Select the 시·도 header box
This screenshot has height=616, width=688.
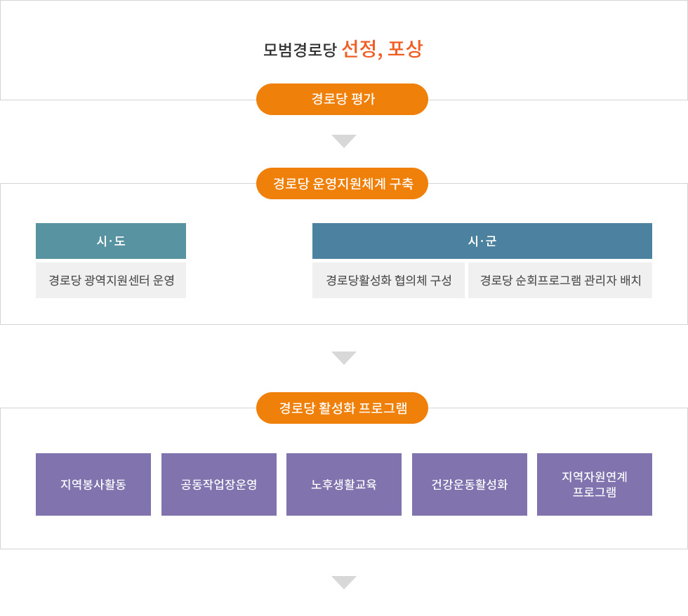click(111, 241)
